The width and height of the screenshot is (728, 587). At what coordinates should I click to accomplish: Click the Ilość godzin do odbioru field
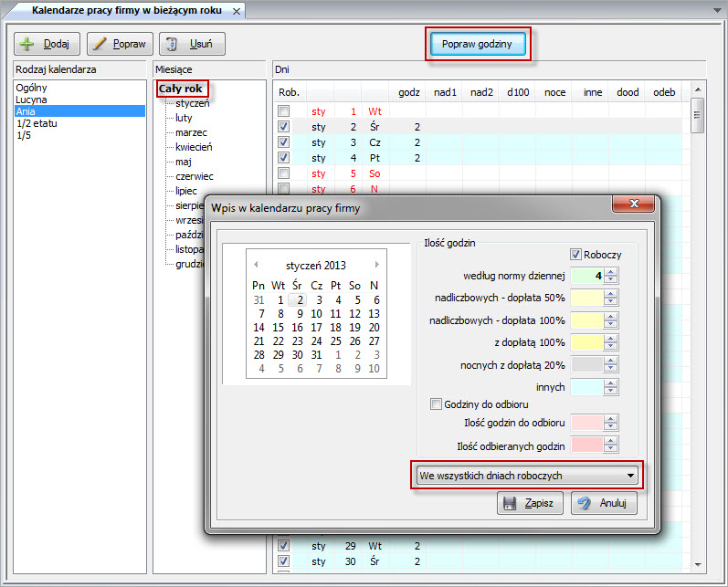click(x=586, y=423)
